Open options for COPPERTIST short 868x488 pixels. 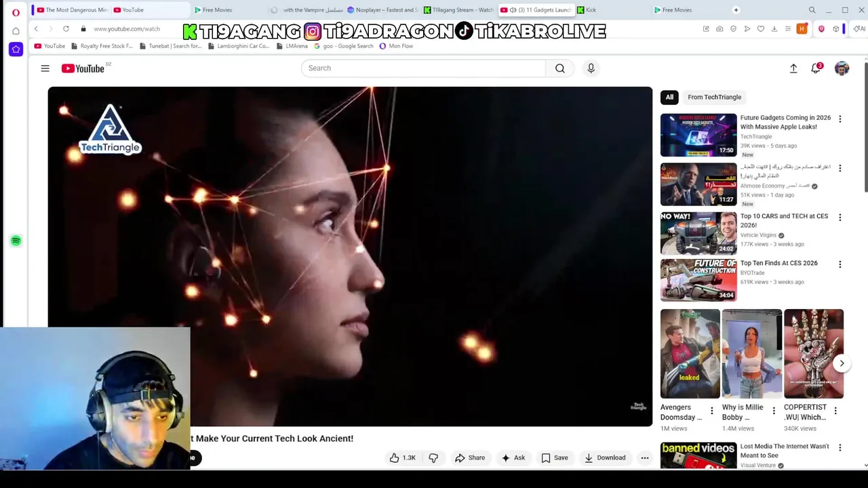(x=835, y=411)
